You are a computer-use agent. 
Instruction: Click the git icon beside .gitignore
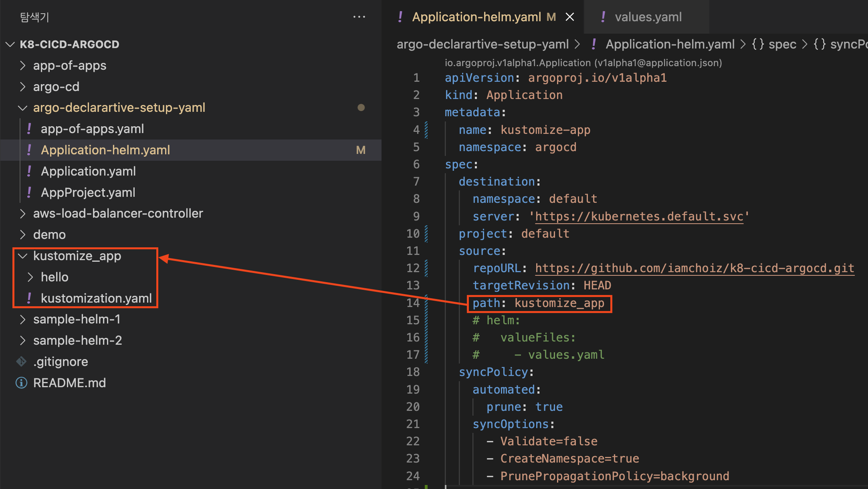coord(21,362)
